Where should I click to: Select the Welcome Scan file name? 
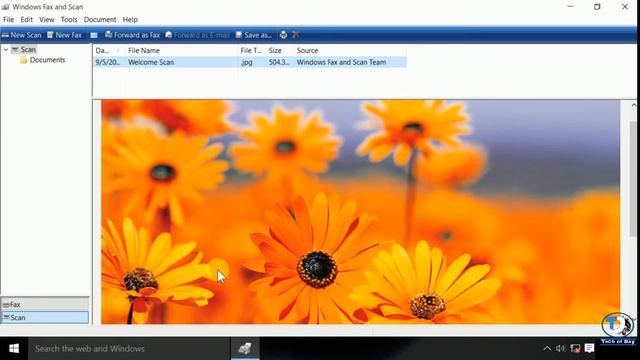(x=151, y=62)
